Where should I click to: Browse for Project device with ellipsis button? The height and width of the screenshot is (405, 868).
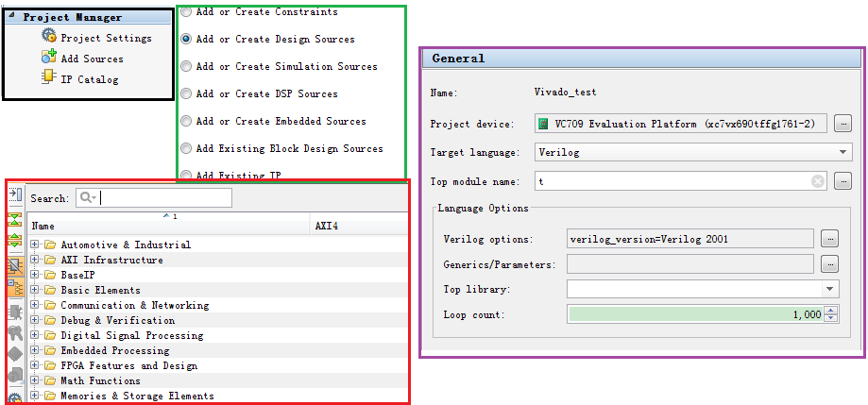[x=842, y=124]
